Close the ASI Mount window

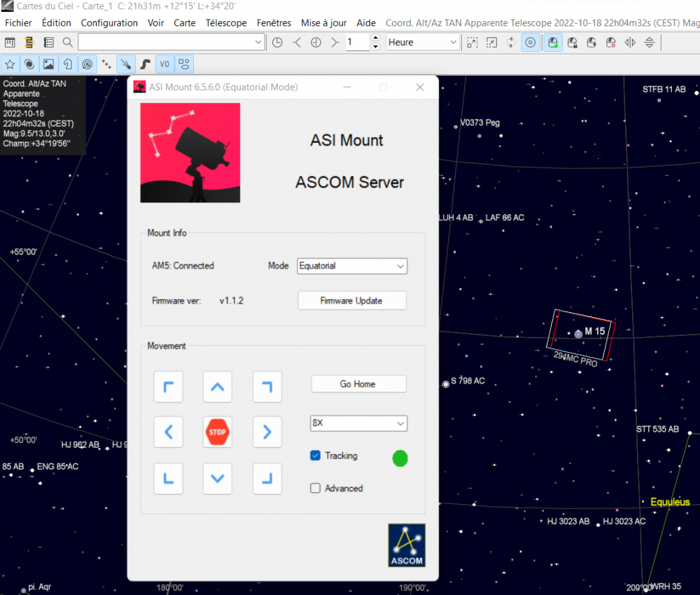[419, 87]
